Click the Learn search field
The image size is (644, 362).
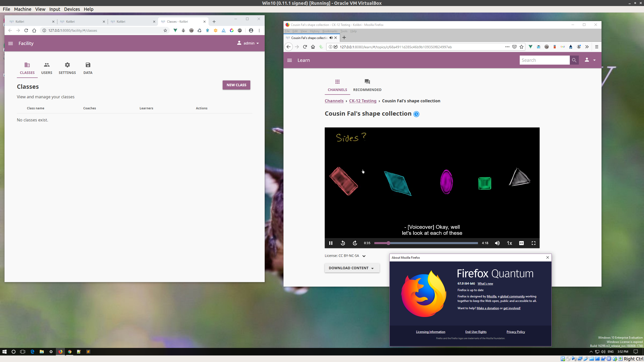coord(545,60)
